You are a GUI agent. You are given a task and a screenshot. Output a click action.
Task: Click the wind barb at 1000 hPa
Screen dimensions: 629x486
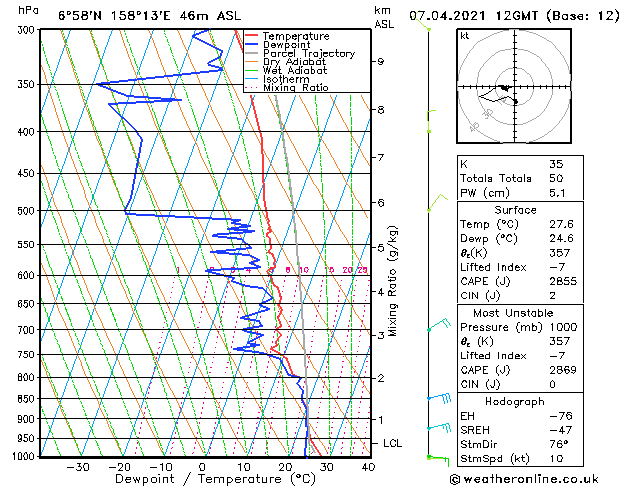point(438,460)
